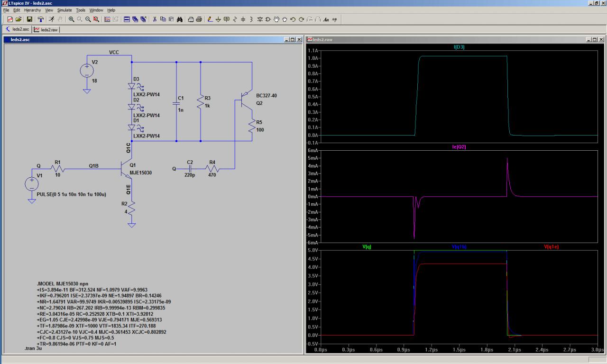
Task: Open the View menu
Action: [x=49, y=10]
